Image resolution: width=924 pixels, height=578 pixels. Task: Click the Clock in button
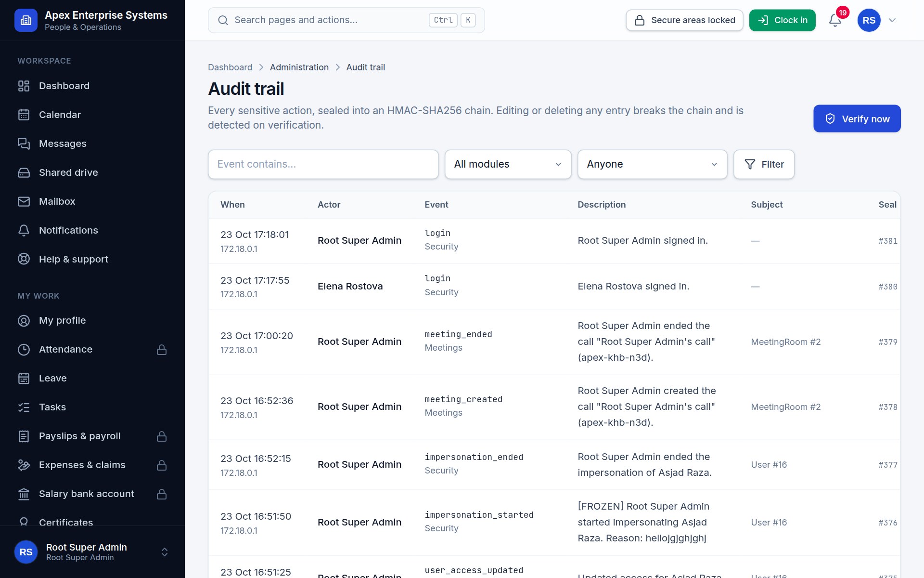(x=782, y=20)
